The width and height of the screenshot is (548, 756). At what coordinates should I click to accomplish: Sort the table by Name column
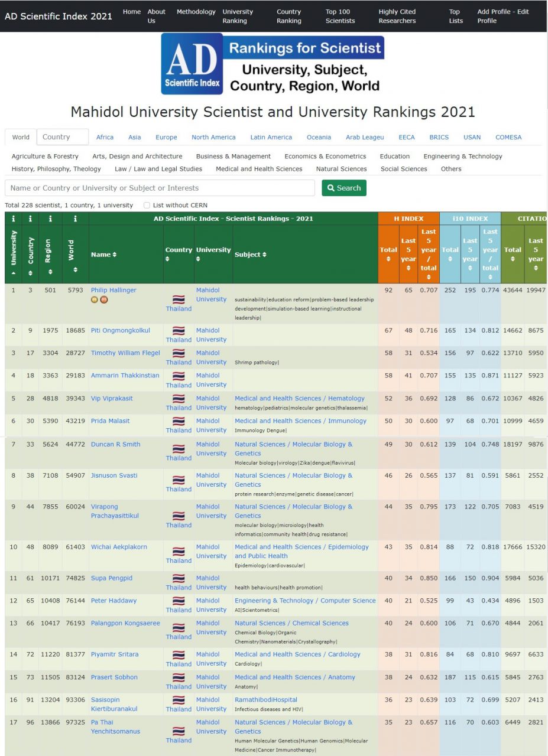point(103,255)
